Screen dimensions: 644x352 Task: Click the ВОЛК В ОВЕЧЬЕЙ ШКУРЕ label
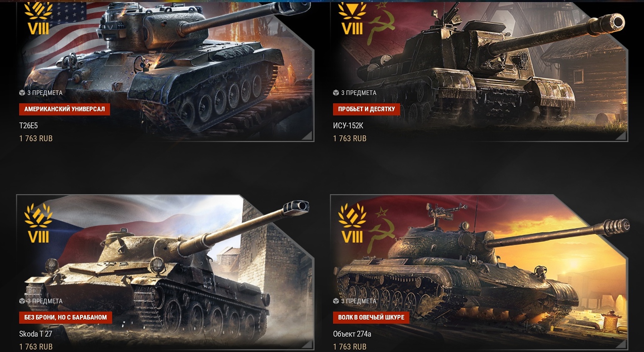(371, 317)
